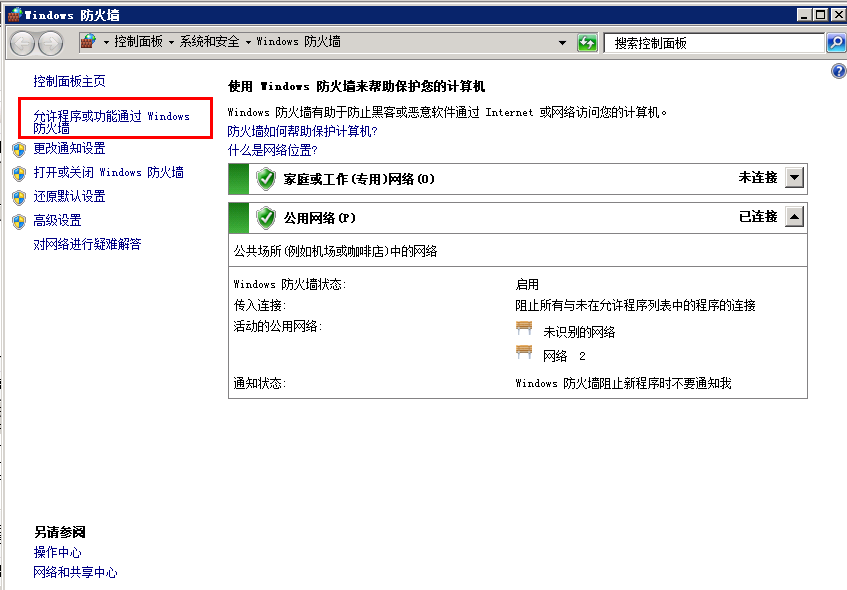
Task: Click the refresh button beside address bar
Action: 587,43
